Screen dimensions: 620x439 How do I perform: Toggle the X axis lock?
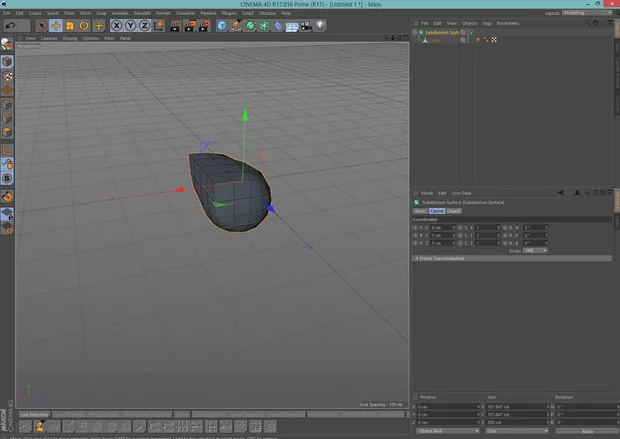[118, 25]
